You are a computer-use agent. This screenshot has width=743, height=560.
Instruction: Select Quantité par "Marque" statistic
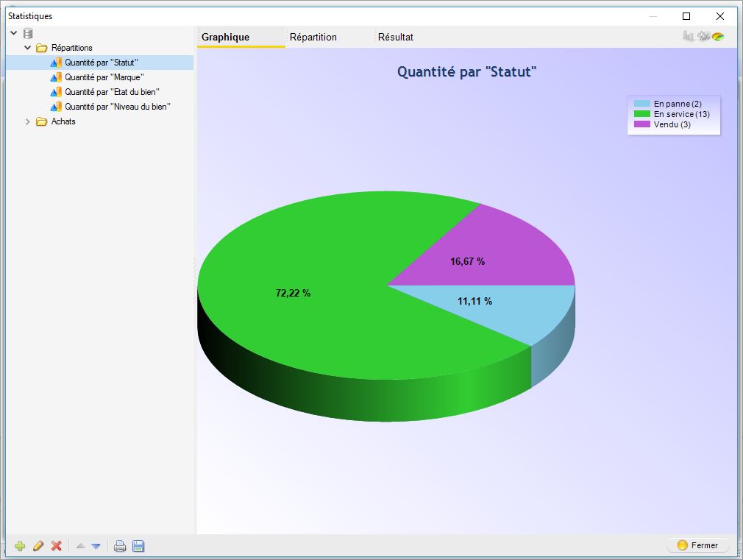(x=104, y=77)
